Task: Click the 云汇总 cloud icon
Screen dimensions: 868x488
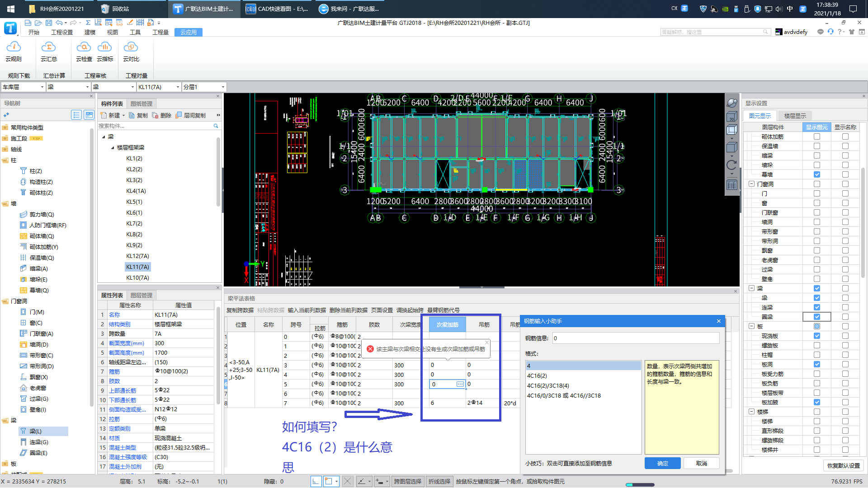Action: pos(48,47)
